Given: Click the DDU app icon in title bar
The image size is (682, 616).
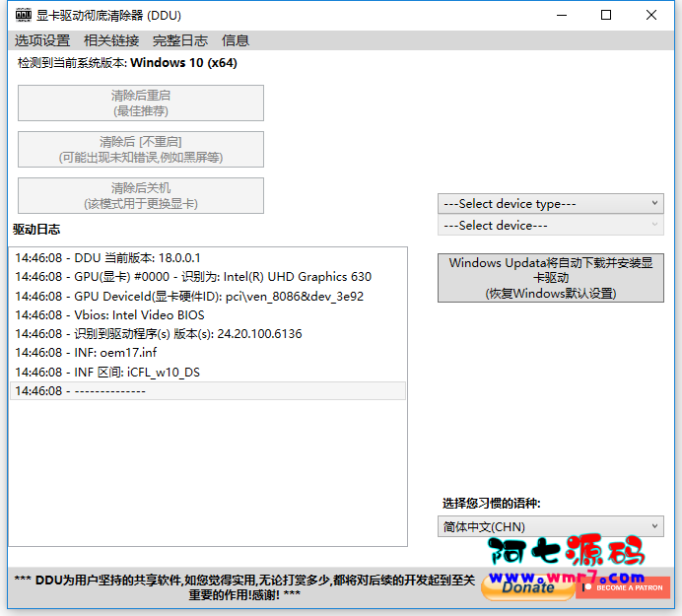Looking at the screenshot, I should [24, 15].
